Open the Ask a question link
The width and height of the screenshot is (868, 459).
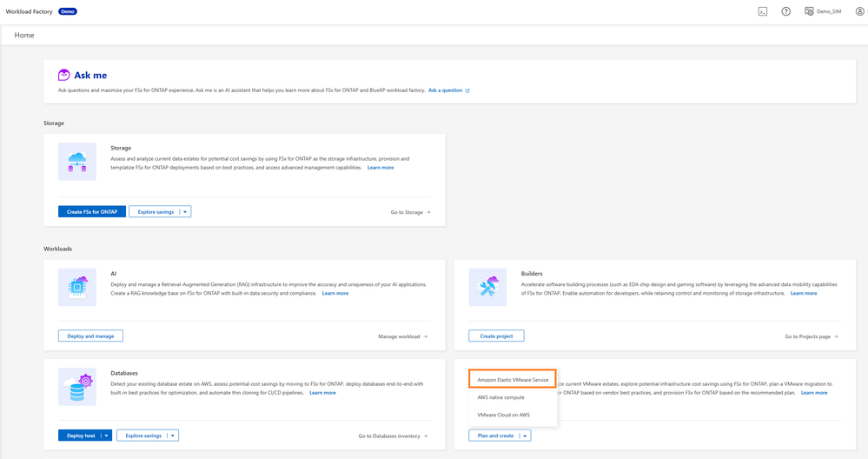445,90
